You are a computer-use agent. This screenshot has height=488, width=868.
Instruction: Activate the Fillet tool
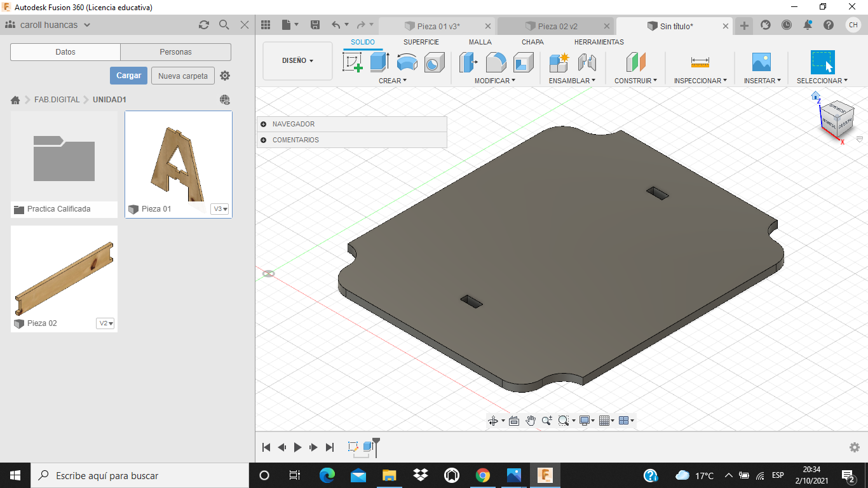pos(496,62)
